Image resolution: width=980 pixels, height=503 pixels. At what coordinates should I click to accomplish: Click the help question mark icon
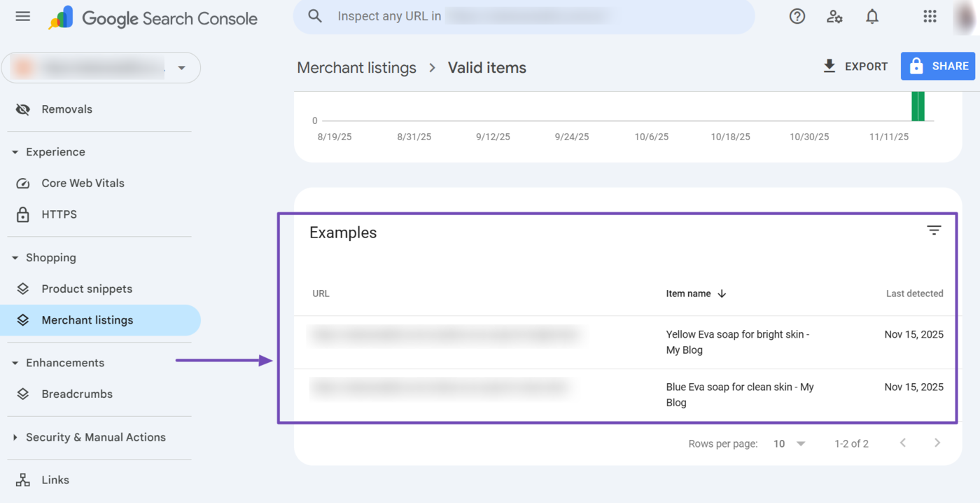(x=797, y=16)
